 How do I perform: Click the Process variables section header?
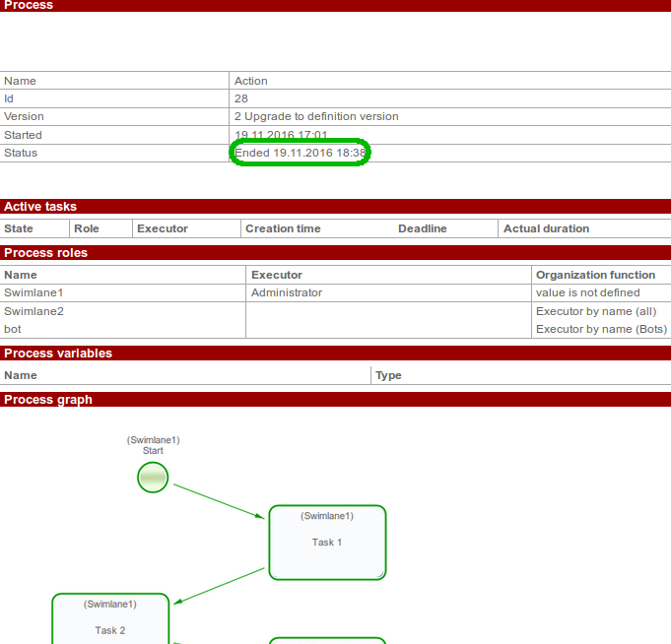tap(58, 354)
